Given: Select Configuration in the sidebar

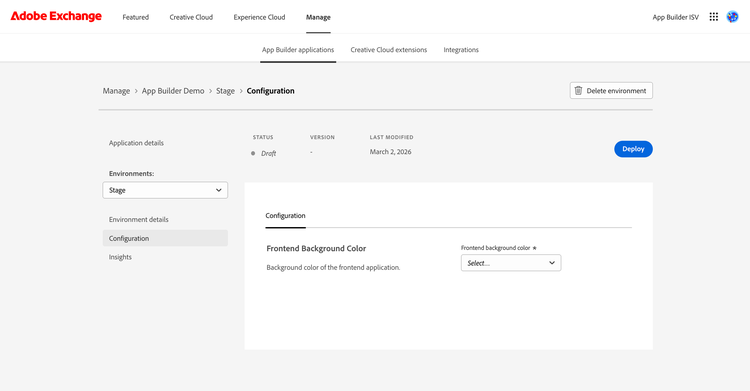Looking at the screenshot, I should 165,238.
